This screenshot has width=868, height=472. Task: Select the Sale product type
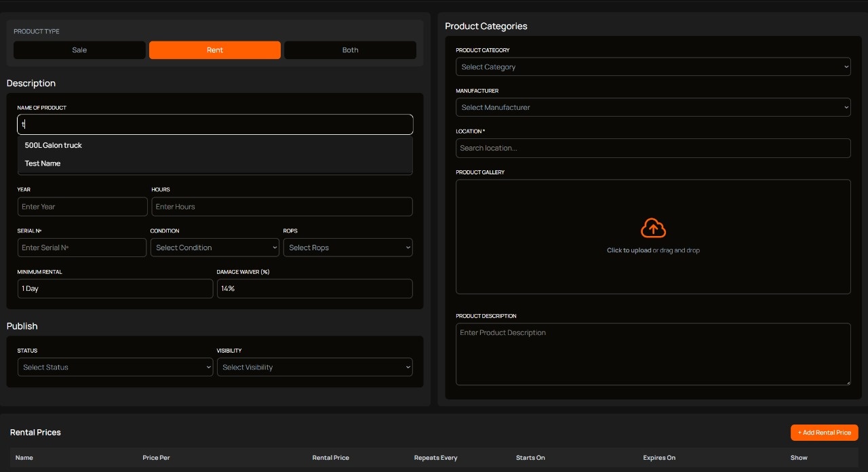pyautogui.click(x=79, y=50)
